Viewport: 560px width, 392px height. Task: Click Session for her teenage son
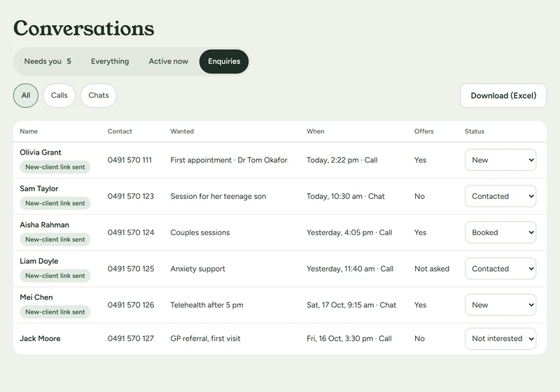tap(218, 196)
